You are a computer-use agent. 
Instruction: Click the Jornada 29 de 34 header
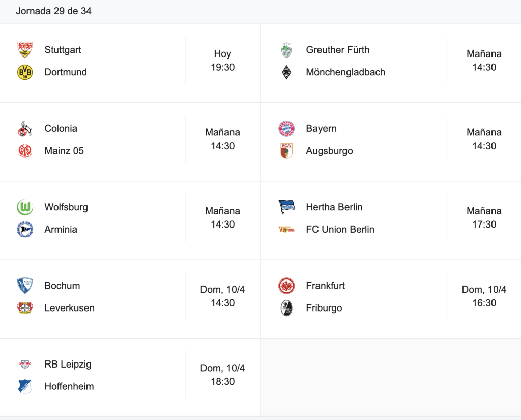pos(53,11)
